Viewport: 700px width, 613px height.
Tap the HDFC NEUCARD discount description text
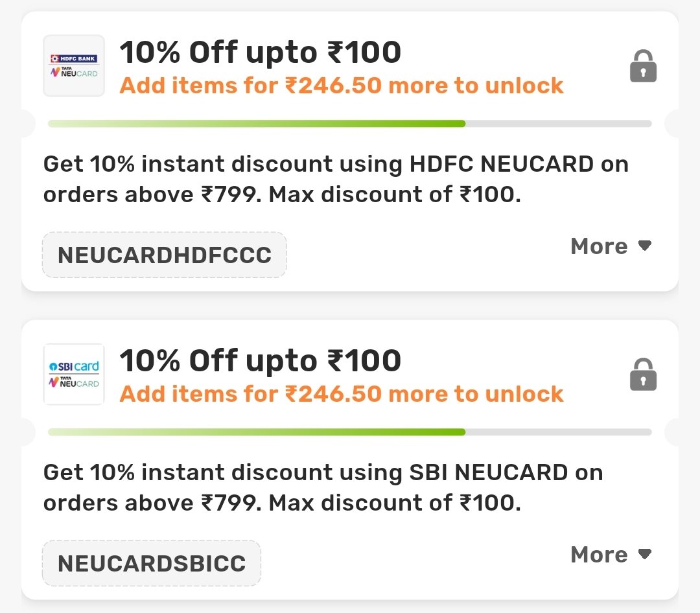tap(336, 179)
